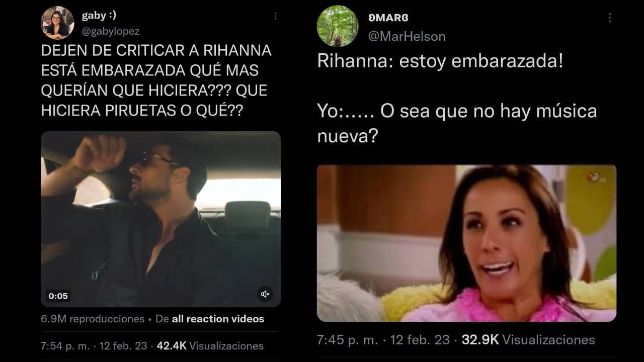Select the tweet text 'Rihanna: estoy embarazada!'
644x362 pixels.
tap(440, 61)
